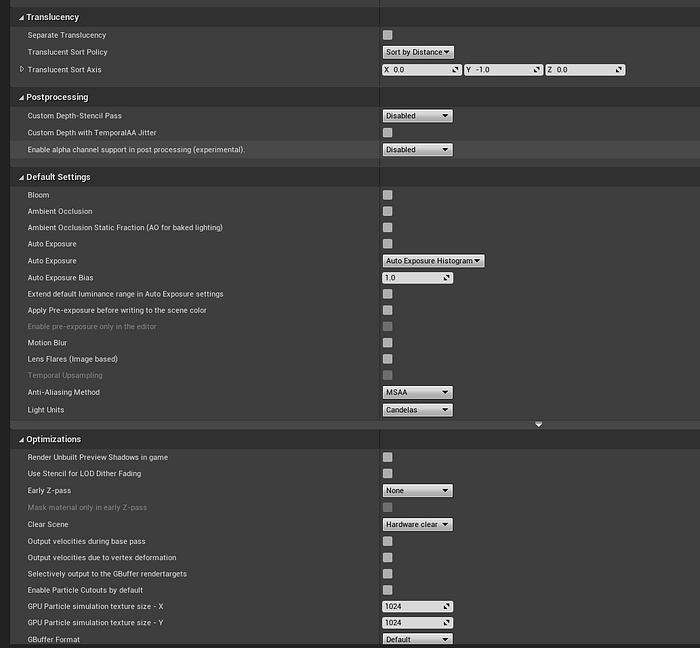
Task: Open Early Z-pass dropdown
Action: coord(417,491)
